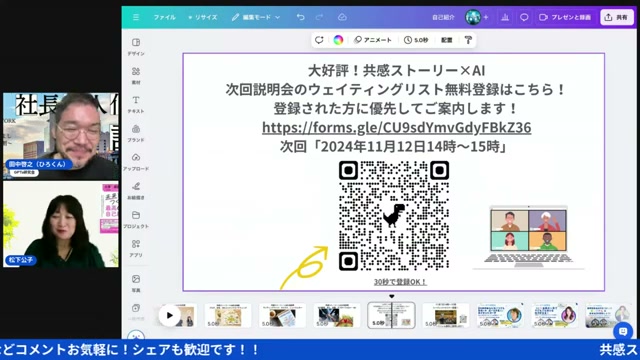Open the お絵描き draw panel
The width and height of the screenshot is (640, 360).
(136, 191)
